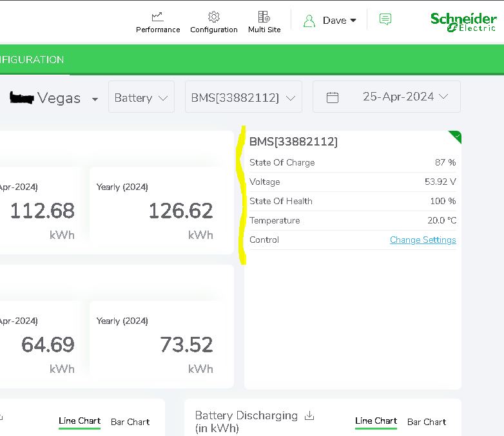Click the State Of Charge 87 % value
The width and height of the screenshot is (504, 436).
pos(445,162)
